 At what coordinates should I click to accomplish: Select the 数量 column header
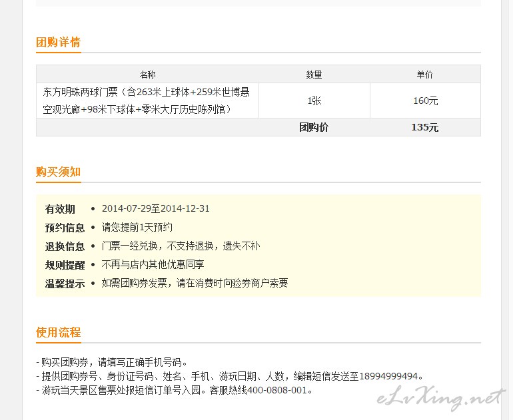[x=314, y=75]
